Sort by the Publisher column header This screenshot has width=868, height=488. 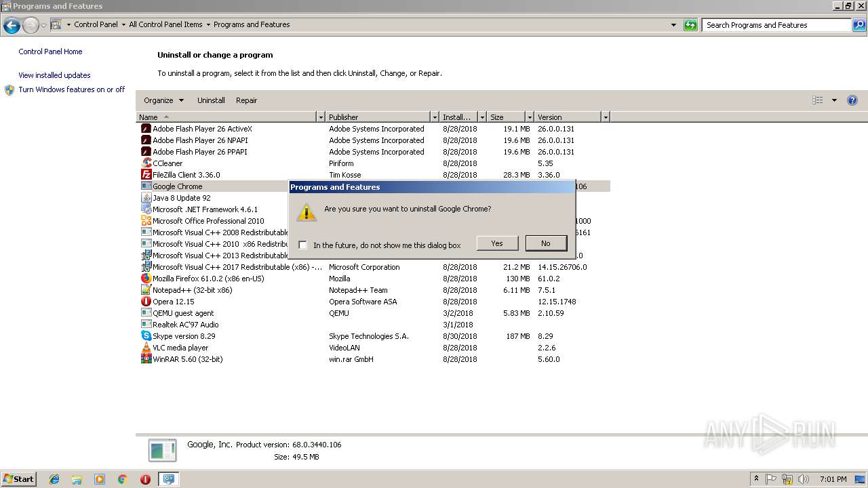point(378,117)
